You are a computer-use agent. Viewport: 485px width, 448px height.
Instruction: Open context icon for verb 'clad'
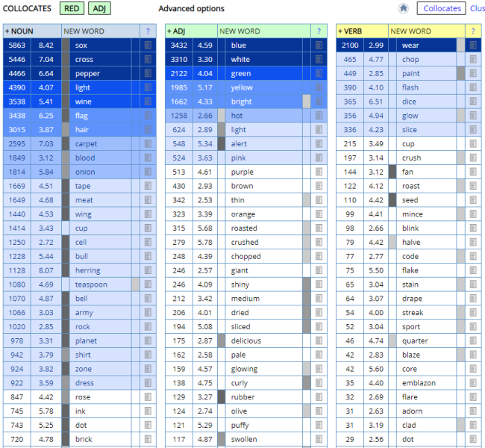tap(473, 425)
